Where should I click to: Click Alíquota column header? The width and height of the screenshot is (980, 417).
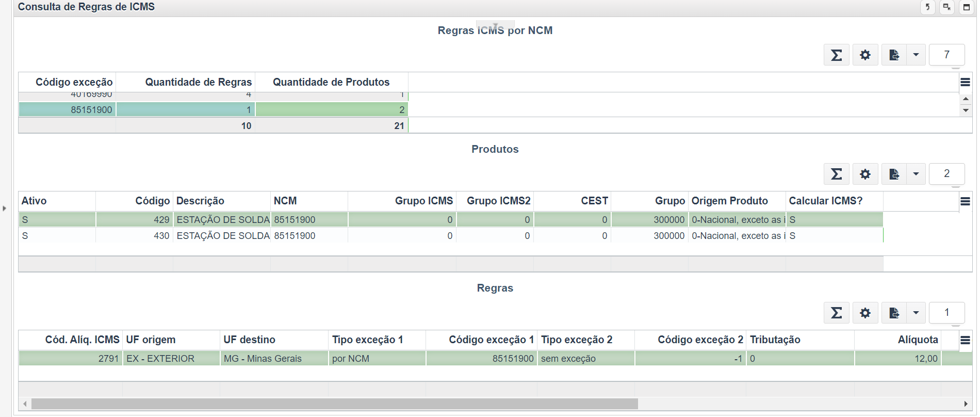click(x=898, y=340)
